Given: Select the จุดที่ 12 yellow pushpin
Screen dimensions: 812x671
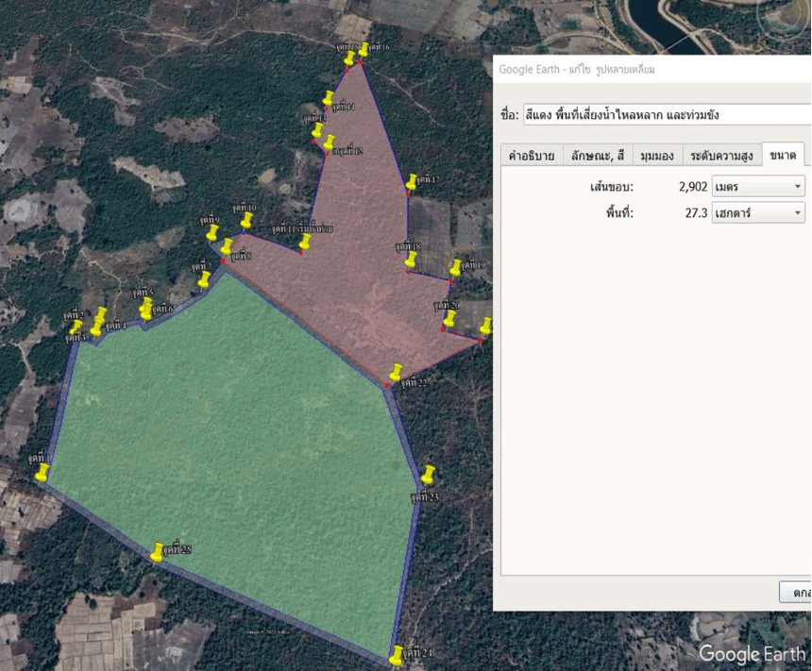Looking at the screenshot, I should 329,143.
